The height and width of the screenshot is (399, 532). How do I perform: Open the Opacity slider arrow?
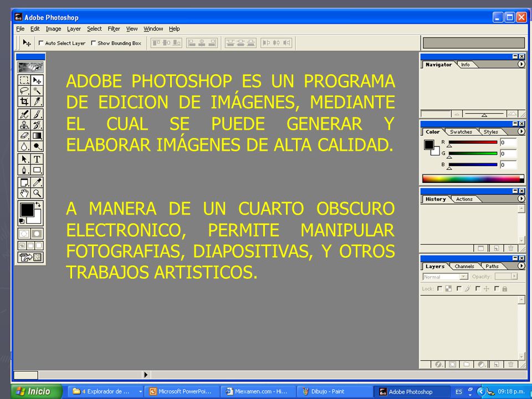coord(515,276)
